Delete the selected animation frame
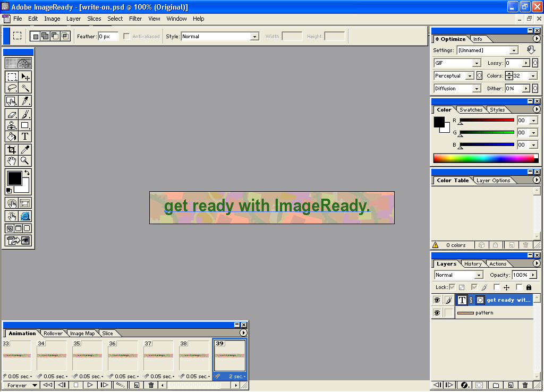This screenshot has width=544, height=392. tap(151, 385)
